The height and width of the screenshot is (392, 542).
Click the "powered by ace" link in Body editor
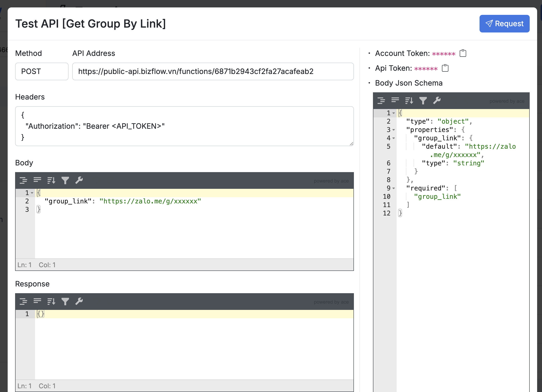point(331,181)
